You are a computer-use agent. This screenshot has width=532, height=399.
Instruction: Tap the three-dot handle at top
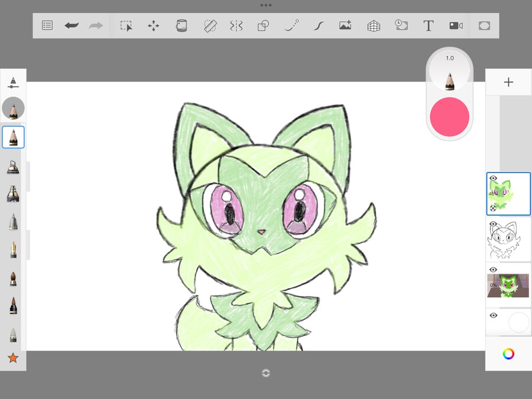(265, 5)
